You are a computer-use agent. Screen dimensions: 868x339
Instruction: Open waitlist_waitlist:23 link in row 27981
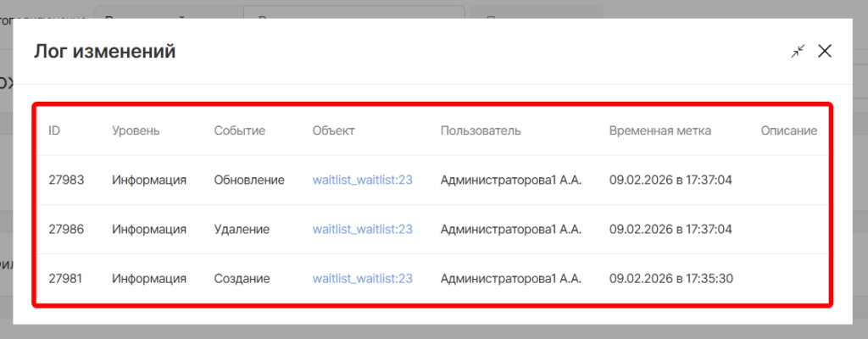pyautogui.click(x=362, y=278)
